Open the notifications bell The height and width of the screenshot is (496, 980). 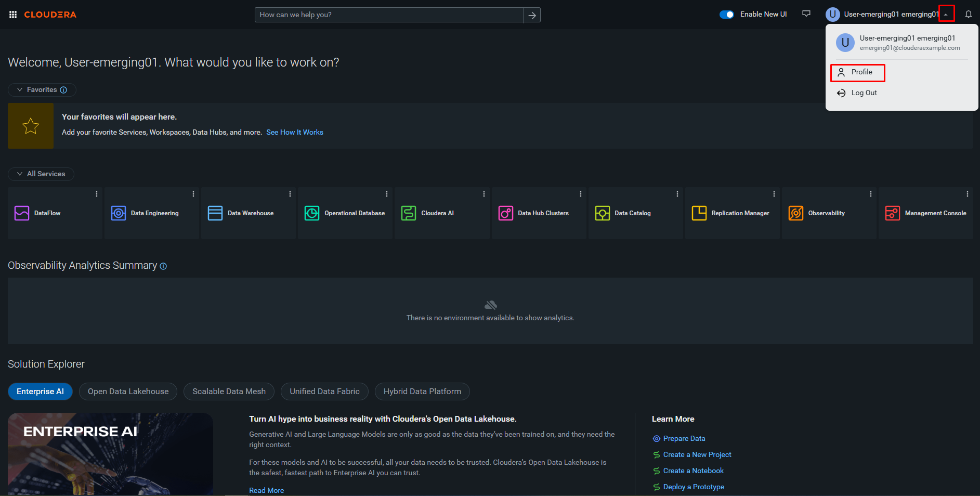click(x=968, y=15)
